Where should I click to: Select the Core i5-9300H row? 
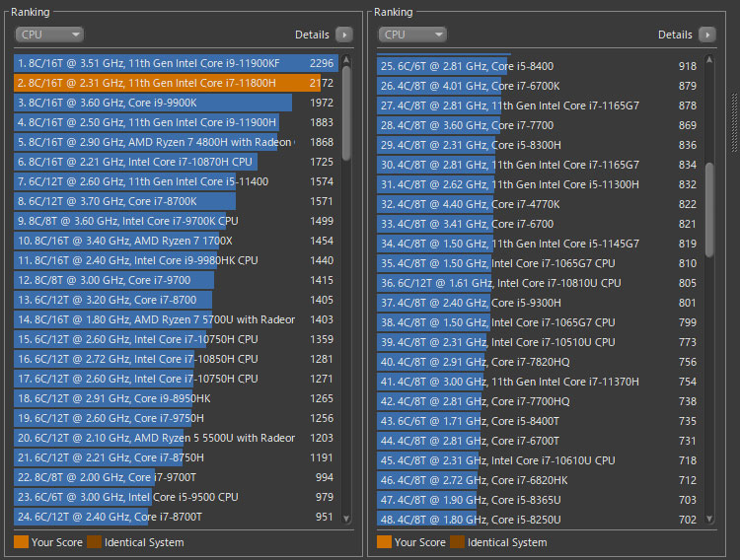[x=539, y=303]
